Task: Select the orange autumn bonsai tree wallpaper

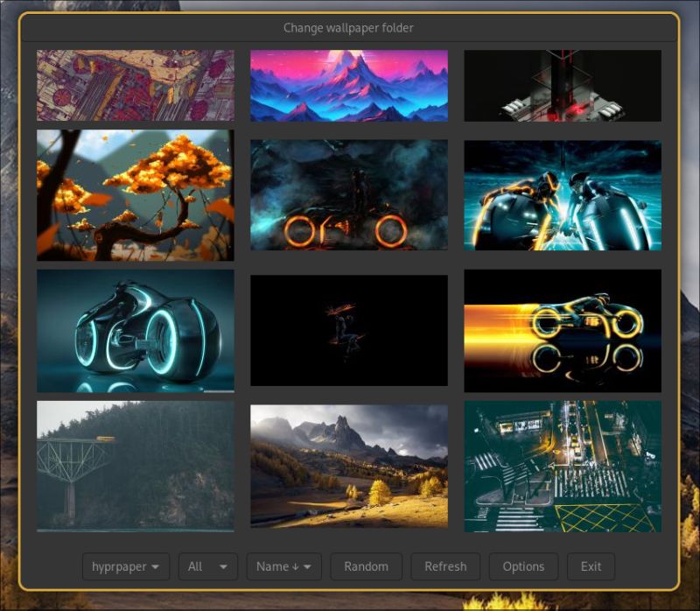Action: [136, 194]
